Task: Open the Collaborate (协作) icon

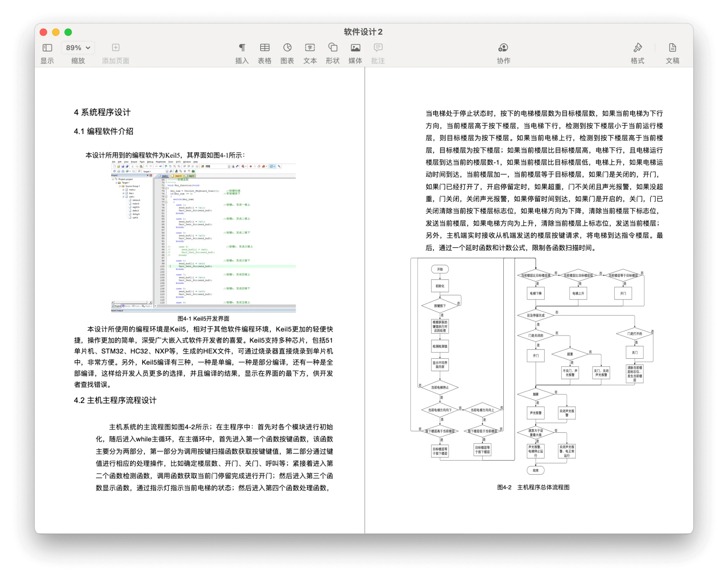Action: click(503, 48)
